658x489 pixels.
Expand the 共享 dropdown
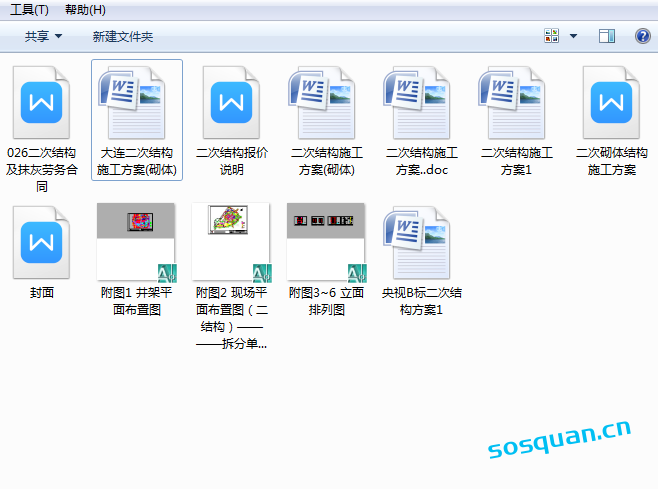point(43,36)
